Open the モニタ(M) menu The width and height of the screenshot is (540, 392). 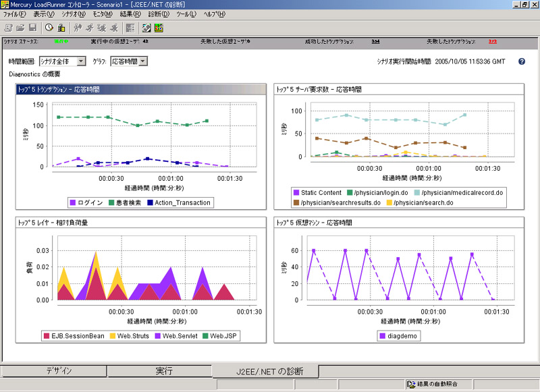(x=103, y=14)
